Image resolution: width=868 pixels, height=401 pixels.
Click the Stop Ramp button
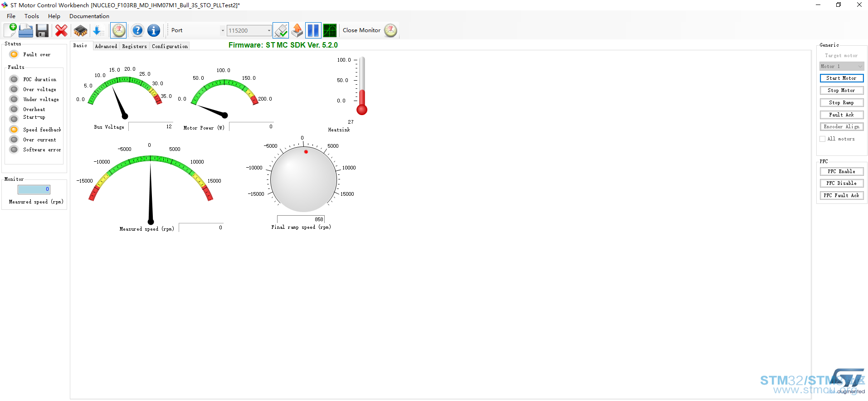[841, 103]
